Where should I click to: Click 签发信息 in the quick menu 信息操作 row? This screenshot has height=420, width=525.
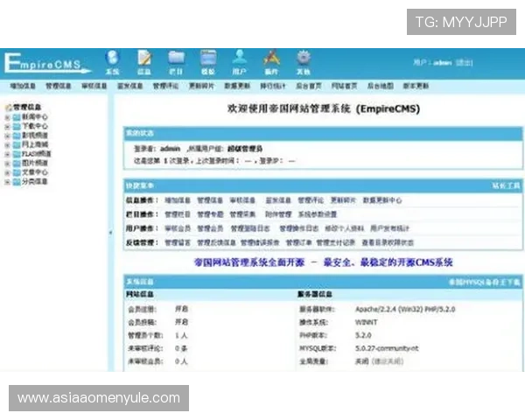[278, 200]
